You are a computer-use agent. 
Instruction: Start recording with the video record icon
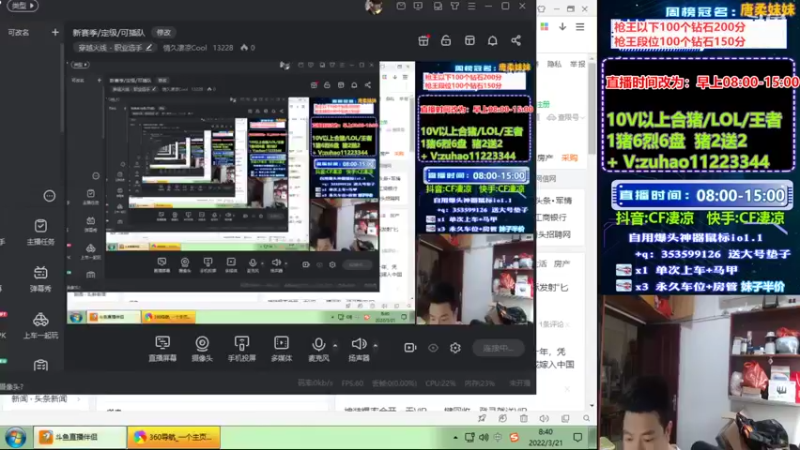(x=410, y=347)
